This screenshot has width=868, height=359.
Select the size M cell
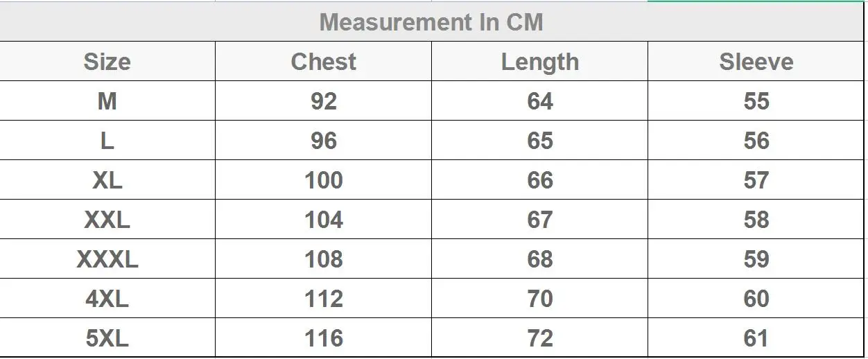tap(107, 101)
